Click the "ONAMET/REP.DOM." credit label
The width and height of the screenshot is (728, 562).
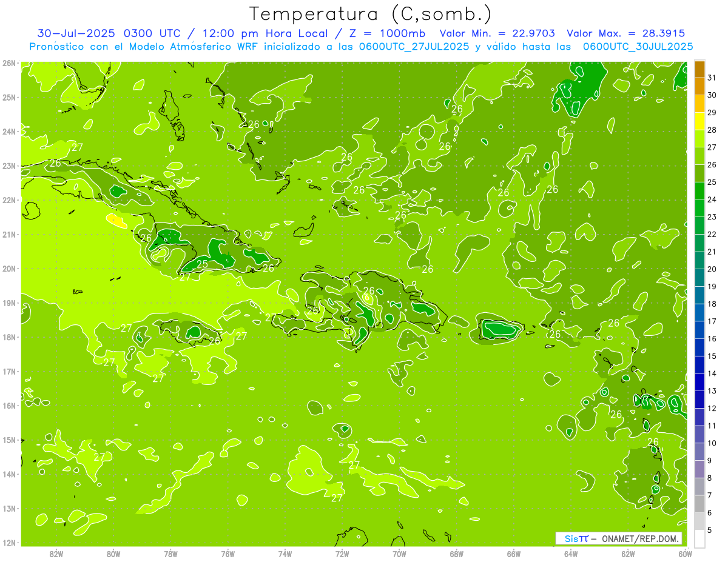pos(640,538)
